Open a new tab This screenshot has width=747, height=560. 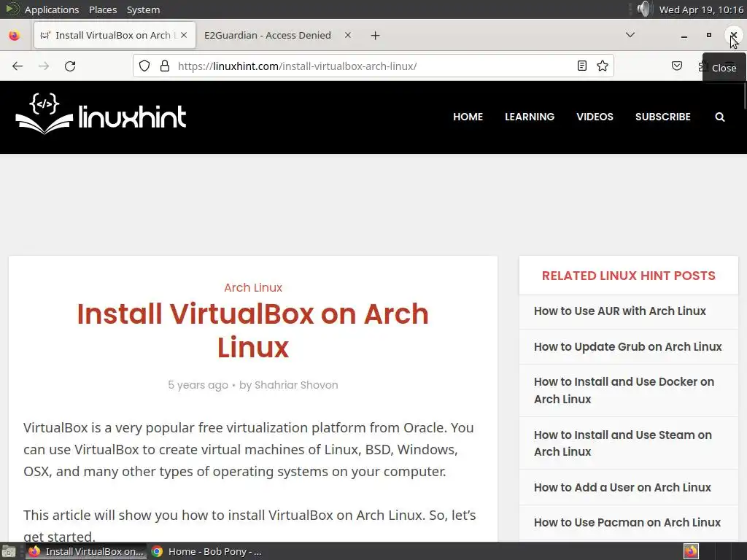pyautogui.click(x=376, y=35)
